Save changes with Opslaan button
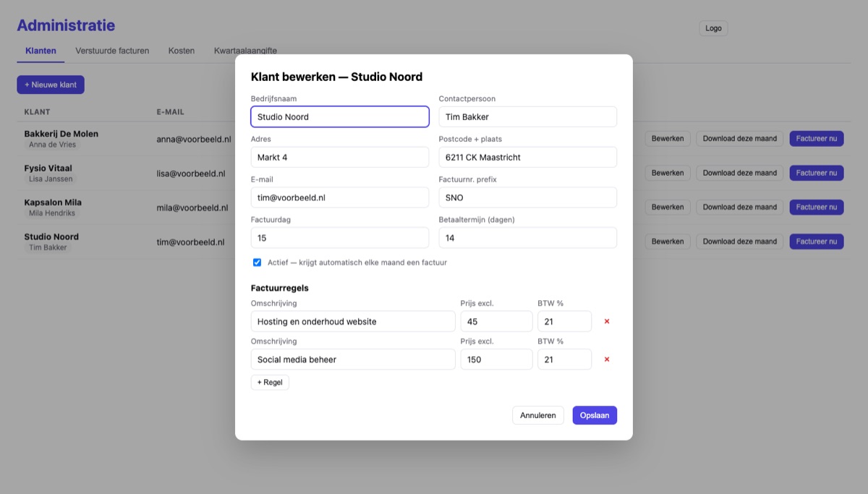This screenshot has width=868, height=494. click(x=595, y=415)
